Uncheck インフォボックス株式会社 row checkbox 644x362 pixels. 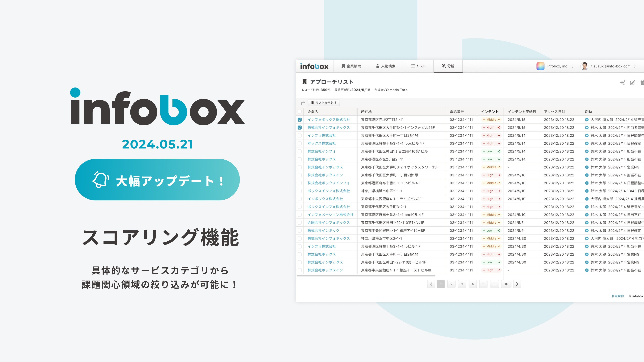pos(300,120)
